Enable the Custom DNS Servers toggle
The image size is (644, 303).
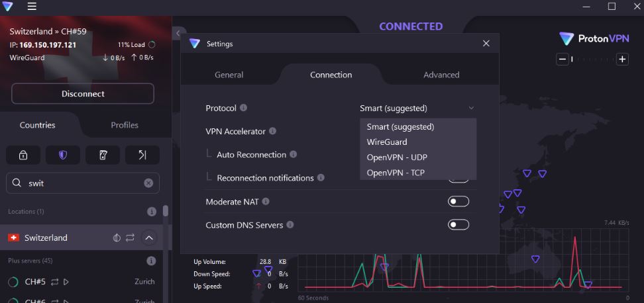pos(458,225)
